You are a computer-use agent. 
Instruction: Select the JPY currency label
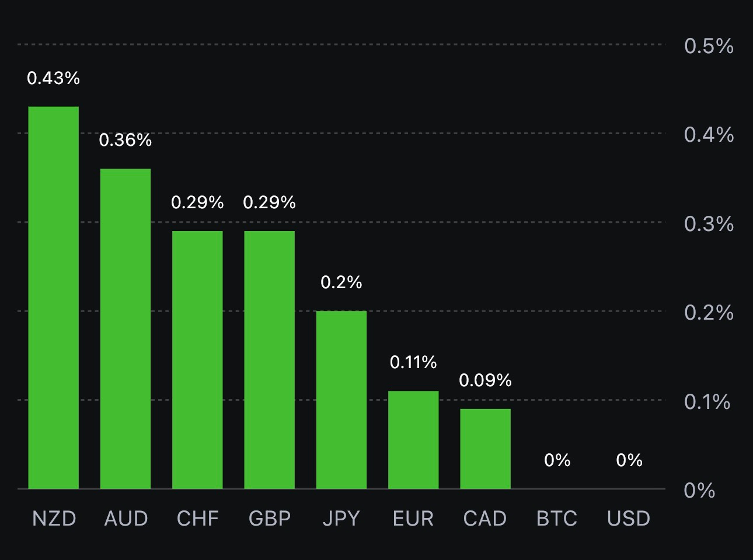tap(341, 519)
